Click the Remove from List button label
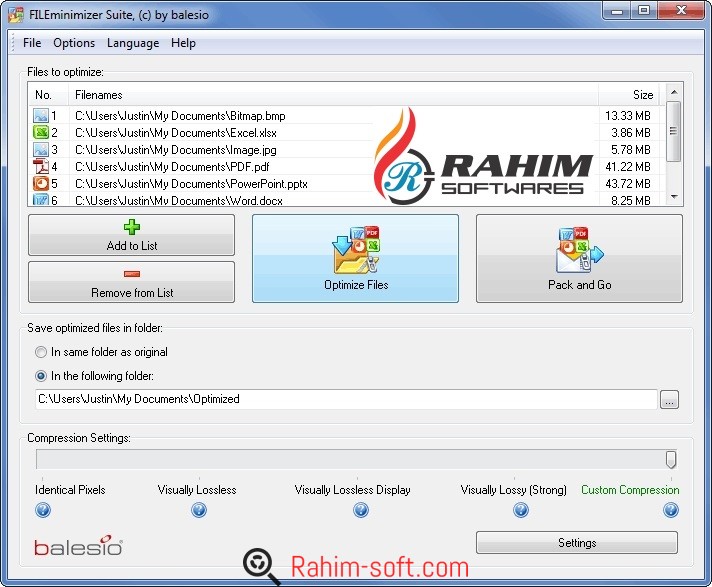 132,293
